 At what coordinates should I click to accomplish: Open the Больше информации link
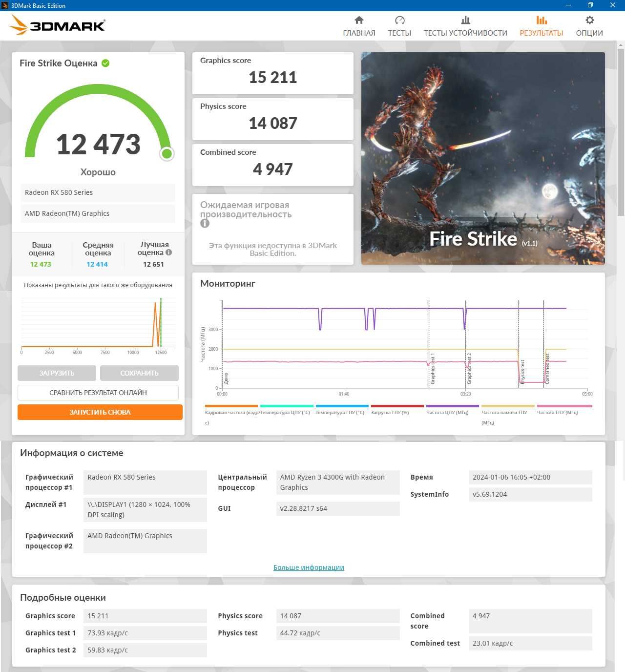[x=309, y=567]
